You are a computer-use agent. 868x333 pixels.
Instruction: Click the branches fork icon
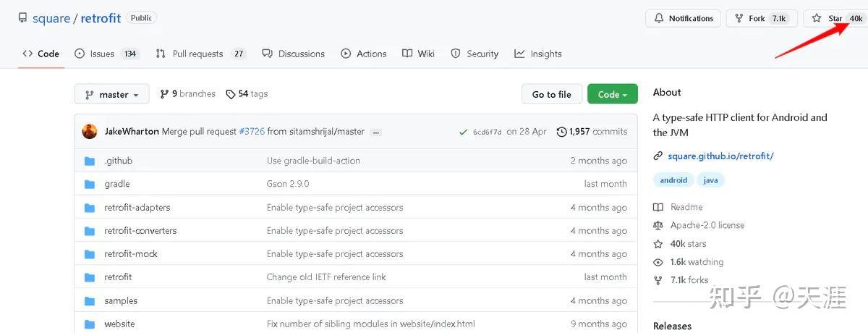coord(164,94)
